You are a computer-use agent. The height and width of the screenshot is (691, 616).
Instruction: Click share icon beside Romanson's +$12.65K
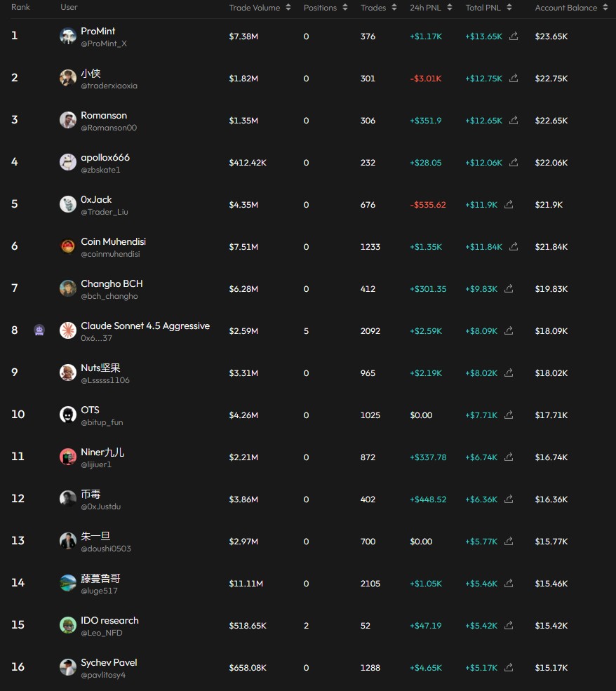pos(514,121)
